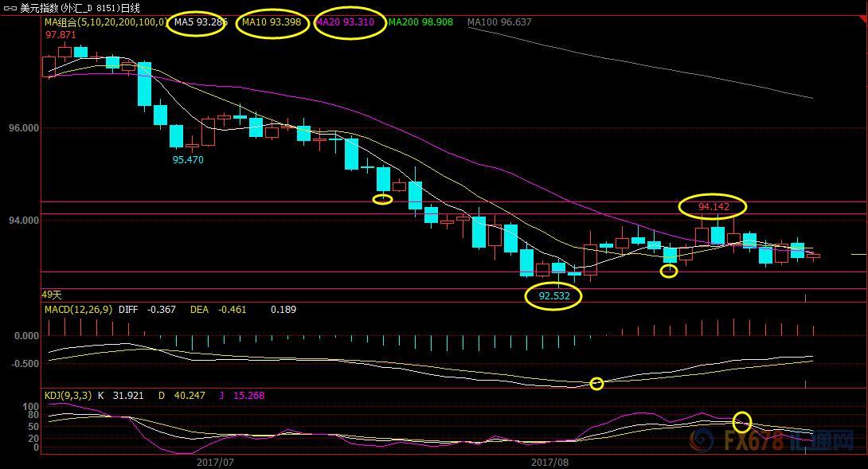Click the 96.000 price axis label
The width and height of the screenshot is (868, 469).
[24, 128]
